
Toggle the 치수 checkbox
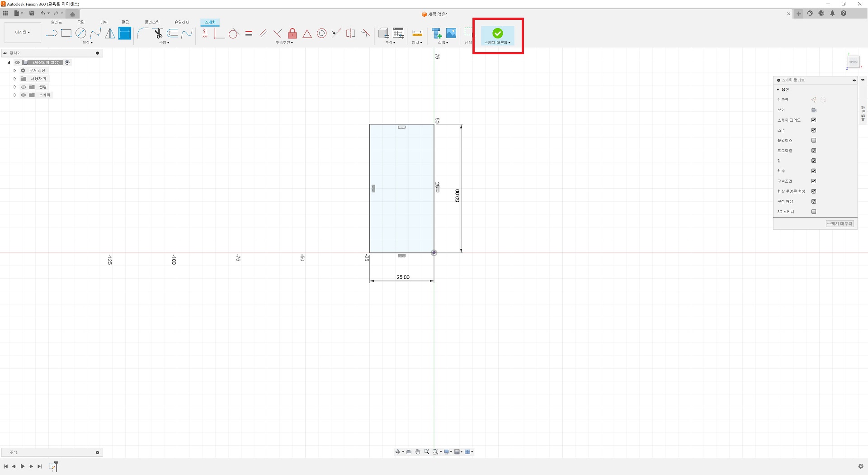click(814, 171)
